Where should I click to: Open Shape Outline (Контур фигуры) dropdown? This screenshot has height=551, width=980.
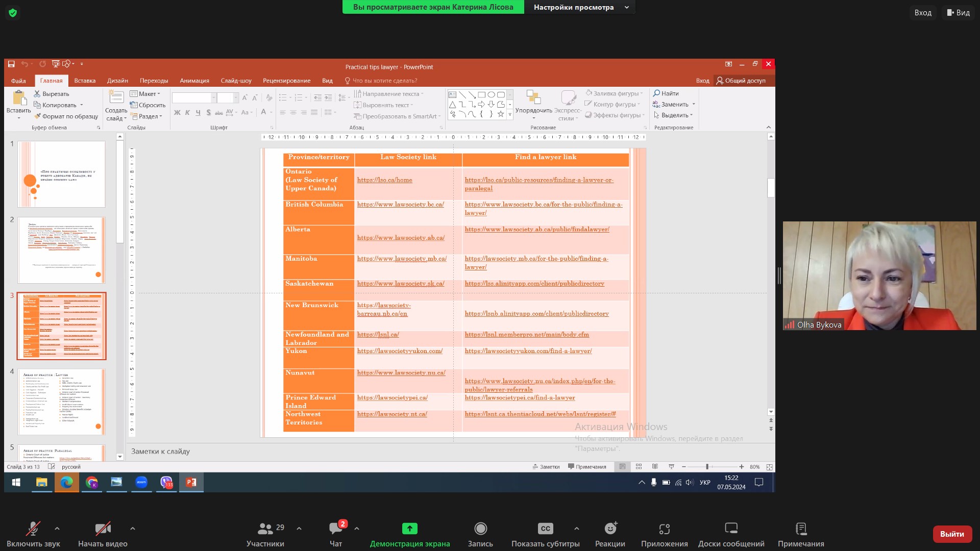click(x=612, y=104)
